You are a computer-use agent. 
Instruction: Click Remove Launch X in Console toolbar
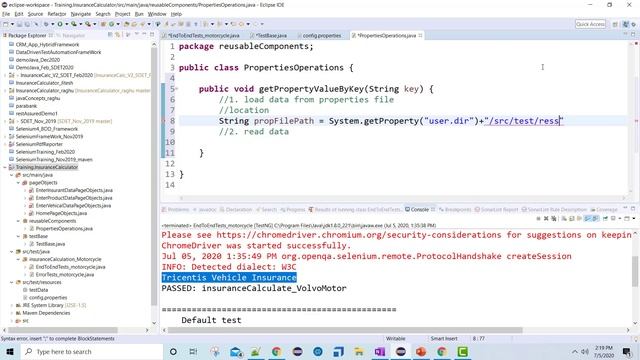coord(546,218)
